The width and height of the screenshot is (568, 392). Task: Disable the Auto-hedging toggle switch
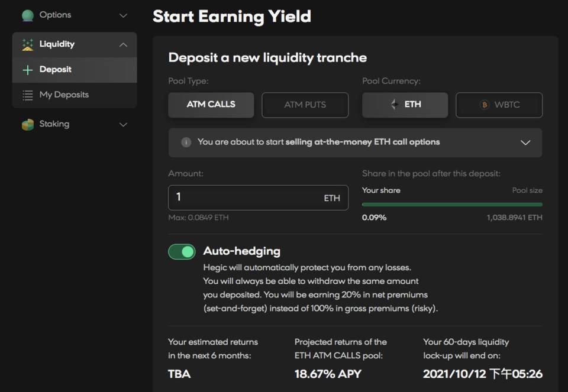pyautogui.click(x=182, y=252)
